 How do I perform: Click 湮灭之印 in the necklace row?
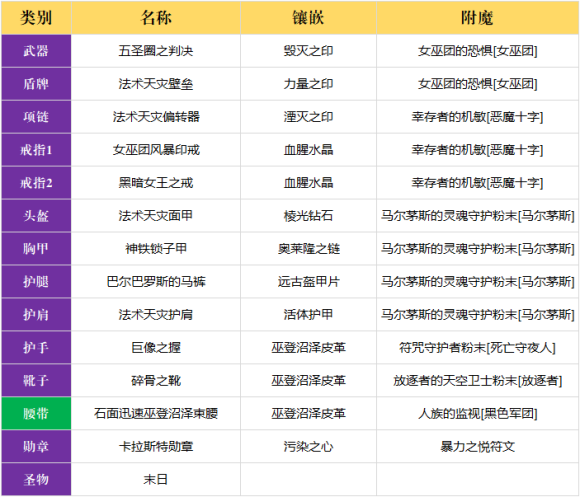click(x=308, y=117)
